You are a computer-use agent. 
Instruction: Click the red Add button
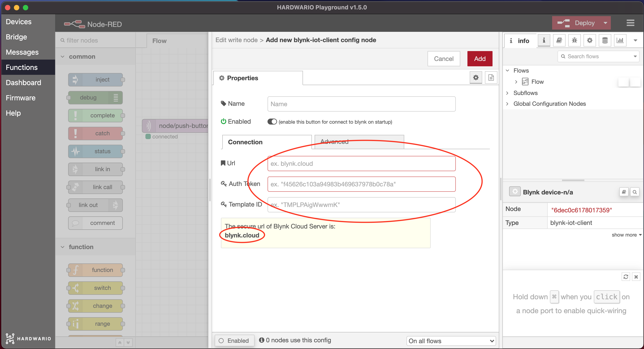click(x=480, y=59)
